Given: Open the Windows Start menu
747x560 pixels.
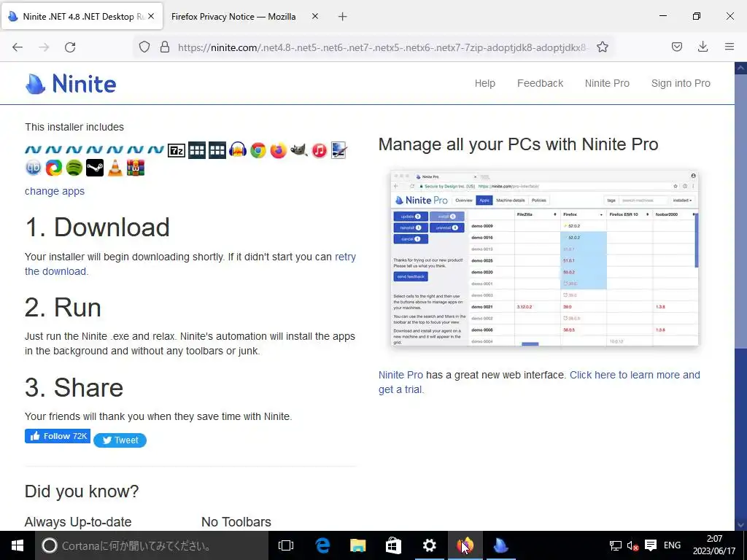Looking at the screenshot, I should click(x=18, y=545).
